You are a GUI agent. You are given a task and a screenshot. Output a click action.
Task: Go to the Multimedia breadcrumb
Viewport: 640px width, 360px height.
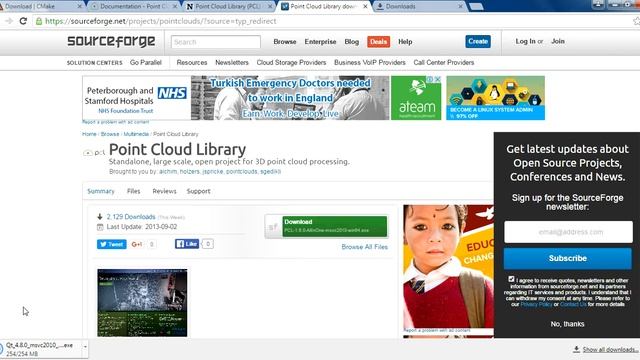136,134
